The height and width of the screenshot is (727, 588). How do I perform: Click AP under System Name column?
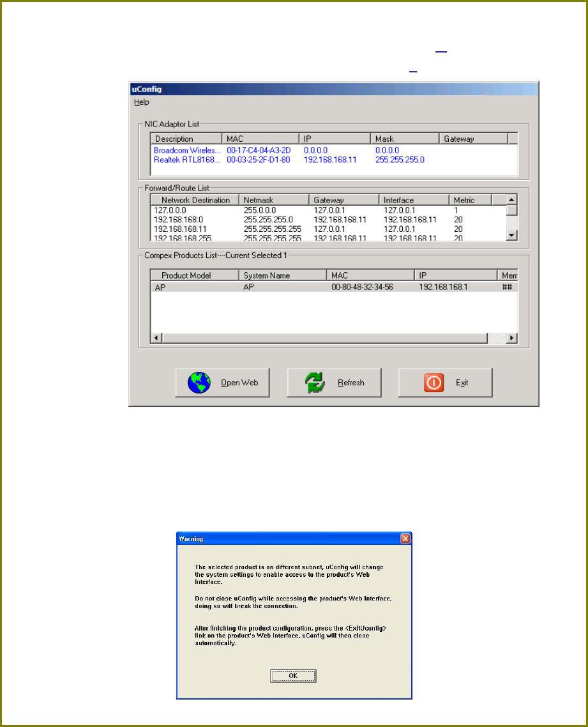248,287
